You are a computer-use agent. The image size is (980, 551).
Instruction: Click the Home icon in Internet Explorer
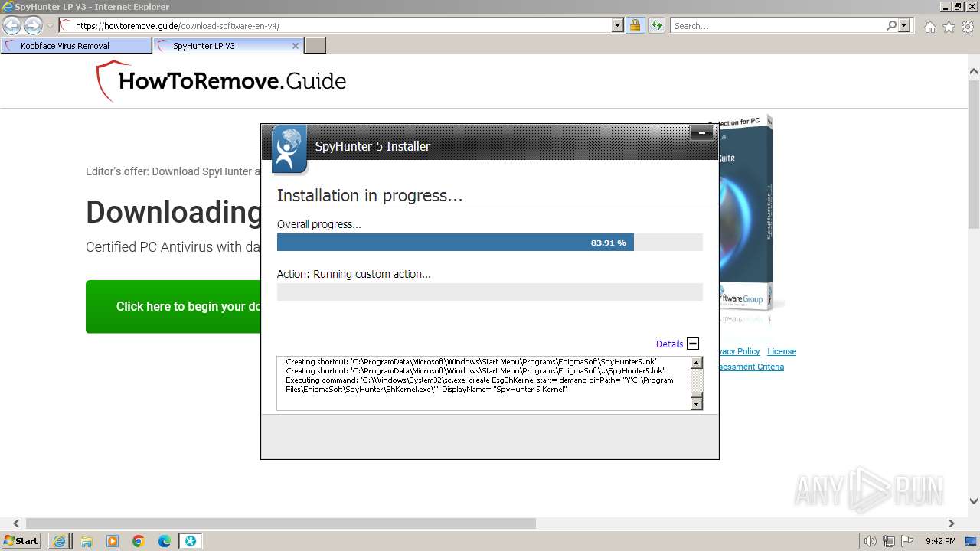pyautogui.click(x=929, y=27)
